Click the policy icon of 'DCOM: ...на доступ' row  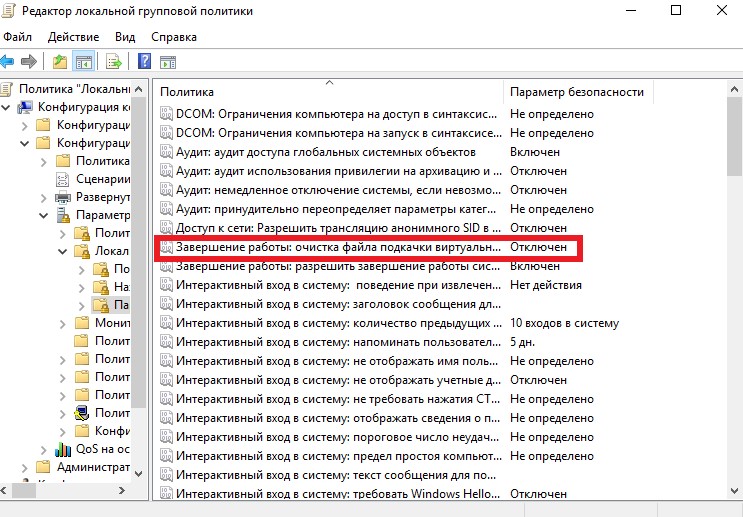(x=166, y=114)
